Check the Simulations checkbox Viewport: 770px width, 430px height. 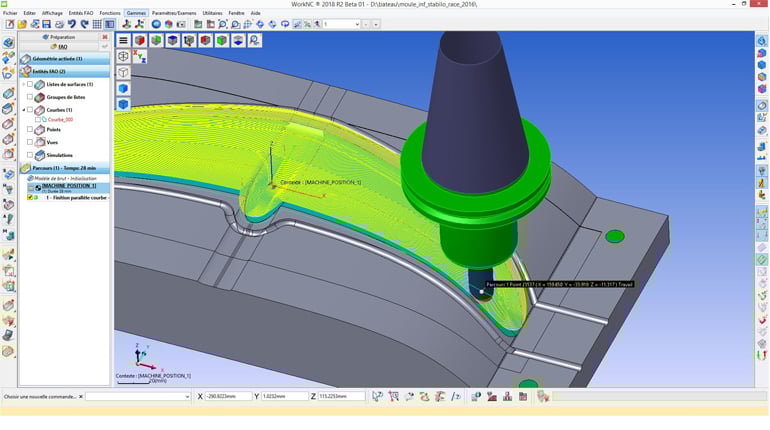tap(30, 155)
